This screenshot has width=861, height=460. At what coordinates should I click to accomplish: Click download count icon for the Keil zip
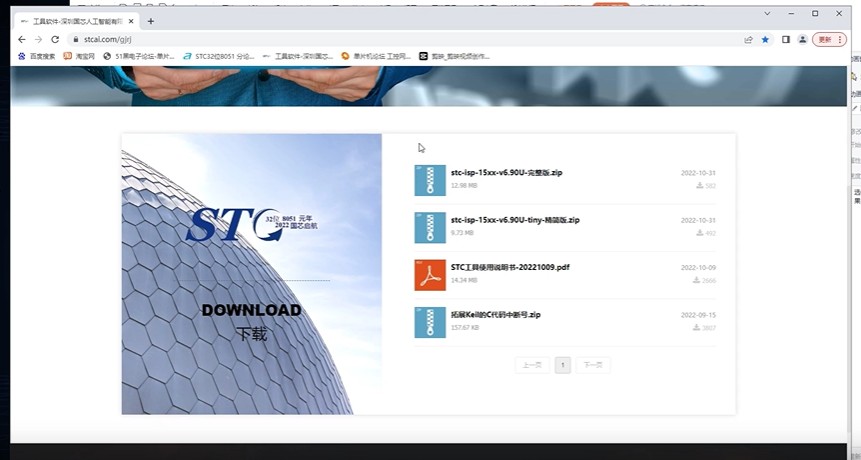pos(696,327)
